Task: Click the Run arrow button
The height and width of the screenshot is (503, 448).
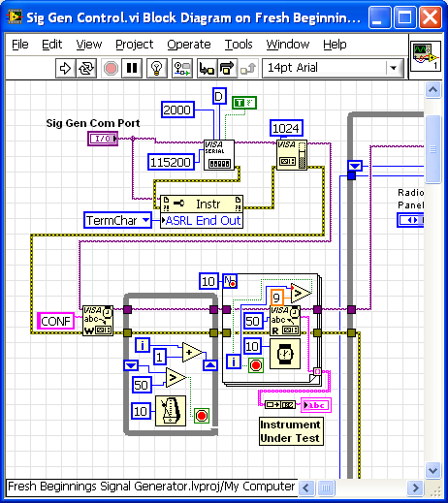Action: (x=66, y=68)
